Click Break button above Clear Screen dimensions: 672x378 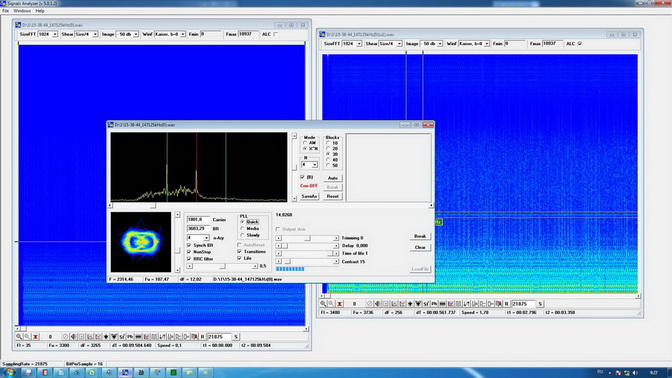click(x=420, y=236)
